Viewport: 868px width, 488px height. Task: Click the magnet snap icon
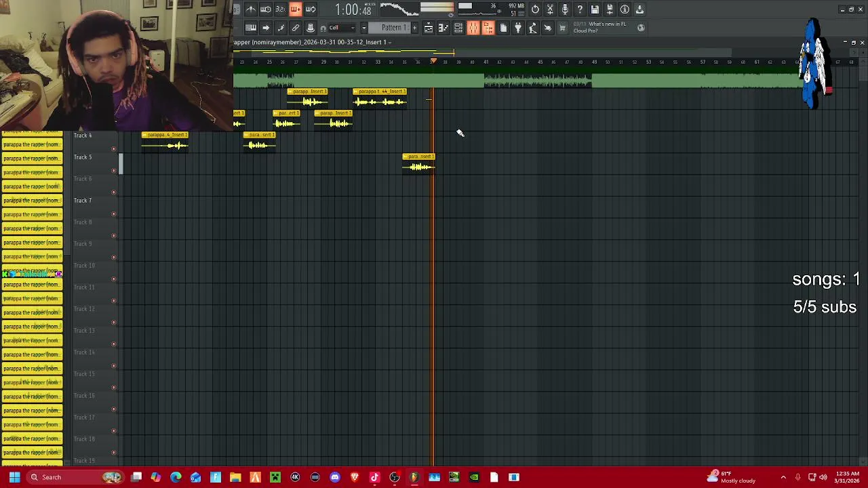[x=323, y=28]
